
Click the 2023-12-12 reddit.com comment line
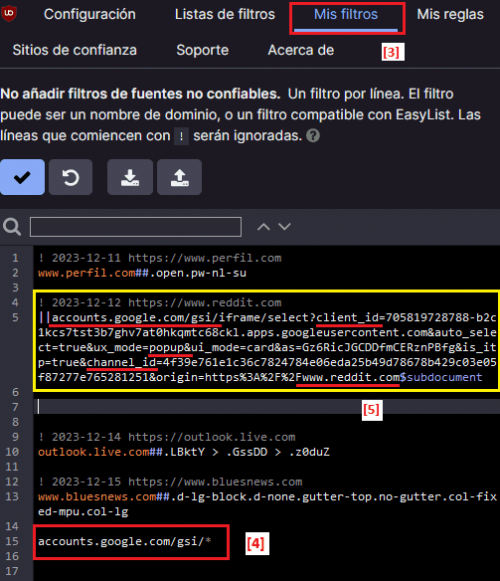160,303
